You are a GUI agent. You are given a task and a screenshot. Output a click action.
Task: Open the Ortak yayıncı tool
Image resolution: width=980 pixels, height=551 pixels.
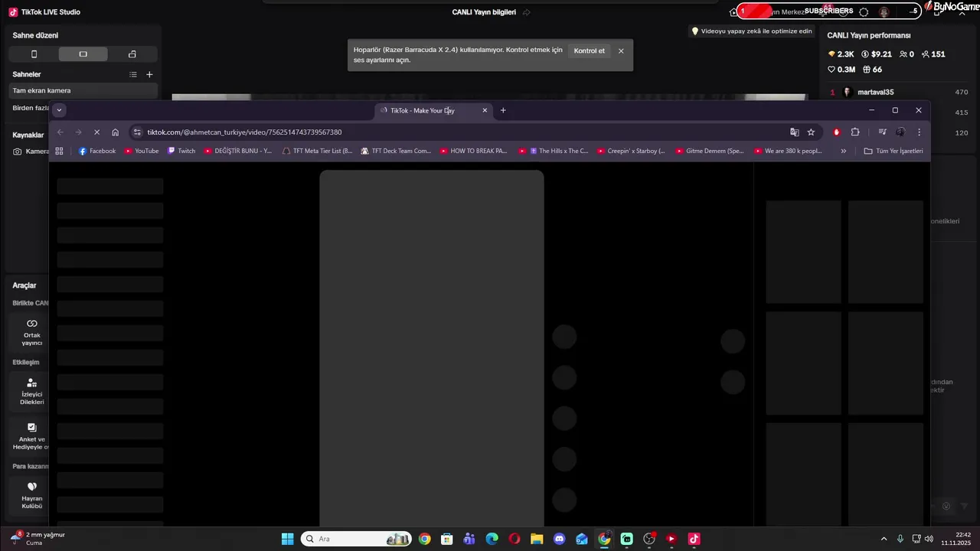(x=31, y=332)
